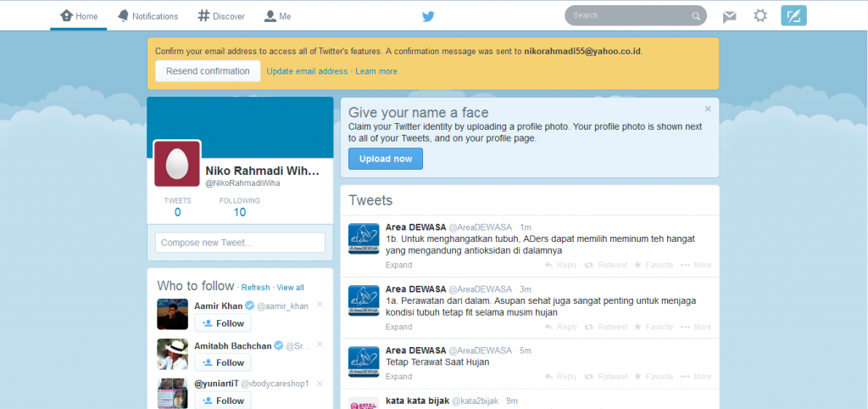This screenshot has height=409, width=868.
Task: Follow Amitabh Bachchan
Action: pyautogui.click(x=223, y=363)
